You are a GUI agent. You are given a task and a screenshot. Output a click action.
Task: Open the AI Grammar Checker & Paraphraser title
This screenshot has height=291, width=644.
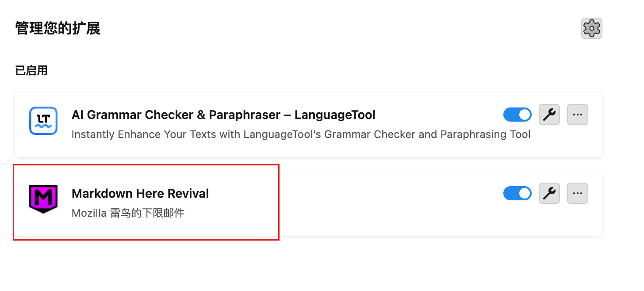(x=223, y=115)
